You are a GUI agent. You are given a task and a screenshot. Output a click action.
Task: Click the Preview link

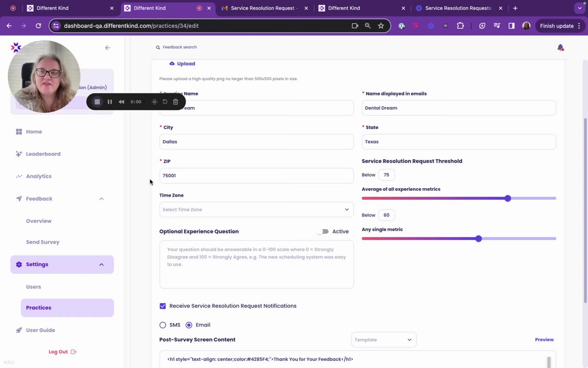[x=544, y=339]
